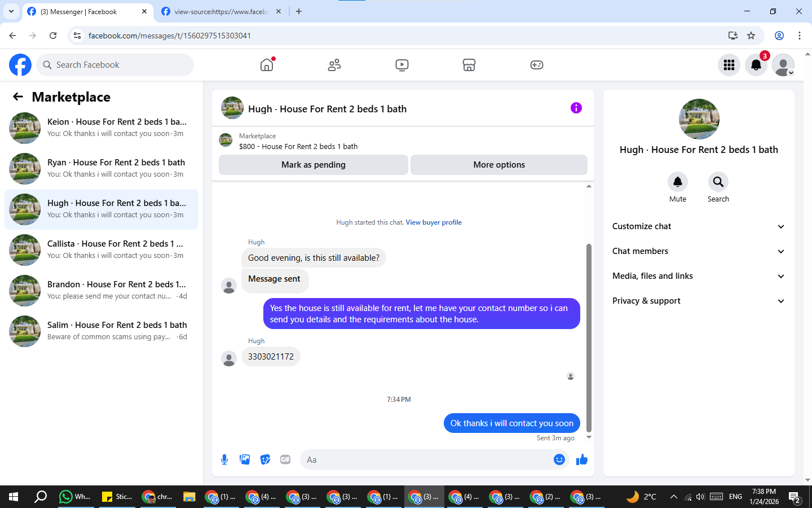
Task: Open $800 House For Rent listing
Action: tap(298, 146)
